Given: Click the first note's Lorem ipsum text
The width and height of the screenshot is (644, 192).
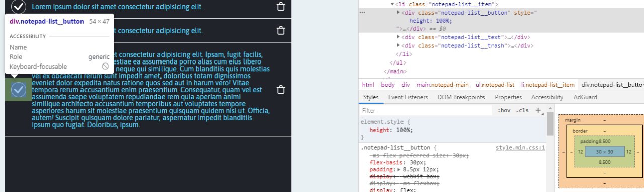Looking at the screenshot, I should pos(117,7).
